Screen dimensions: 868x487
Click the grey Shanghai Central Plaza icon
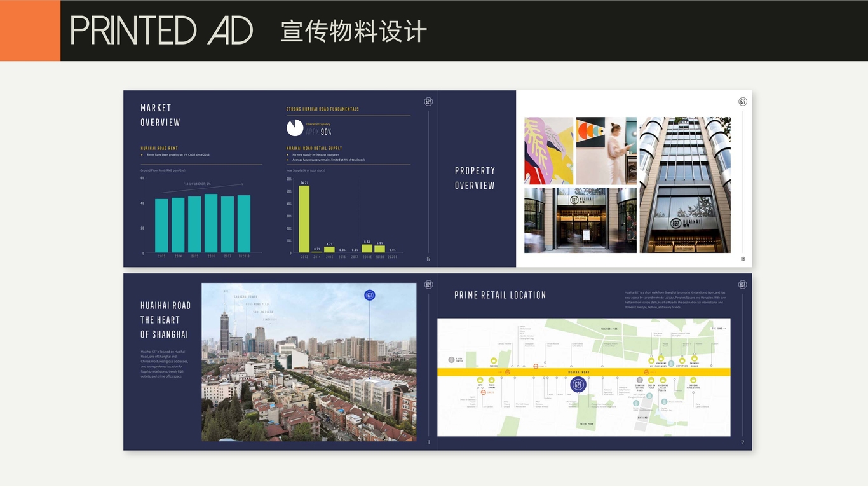point(640,380)
